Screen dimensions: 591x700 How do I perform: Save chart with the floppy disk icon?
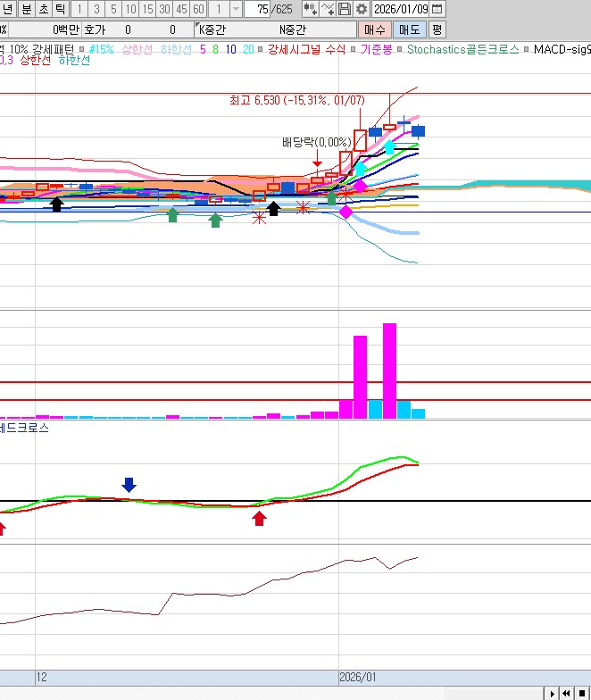click(x=345, y=9)
